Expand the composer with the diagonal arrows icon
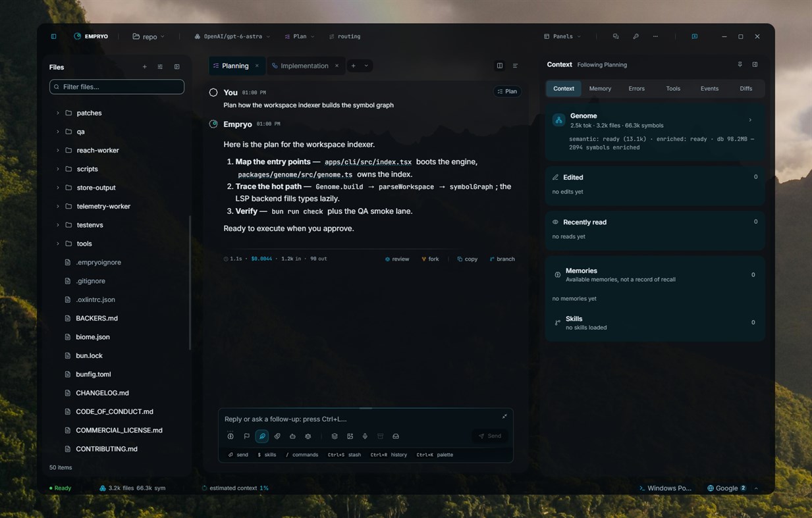The width and height of the screenshot is (812, 518). 504,416
